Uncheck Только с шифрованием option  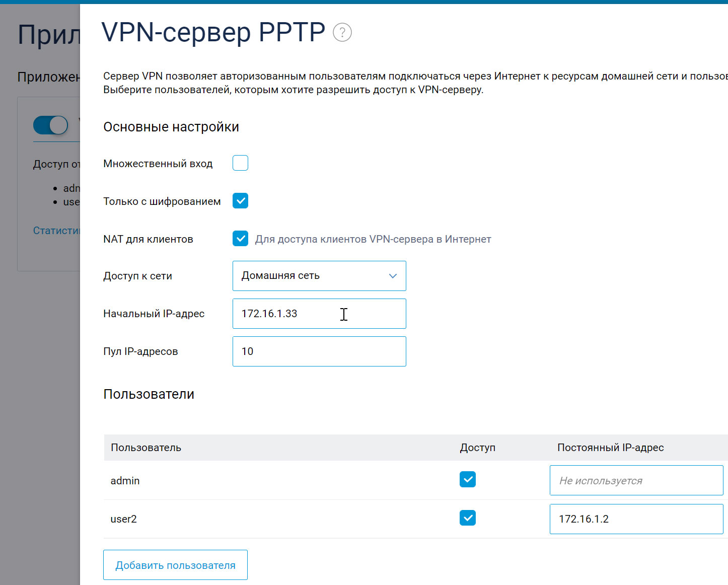coord(240,201)
